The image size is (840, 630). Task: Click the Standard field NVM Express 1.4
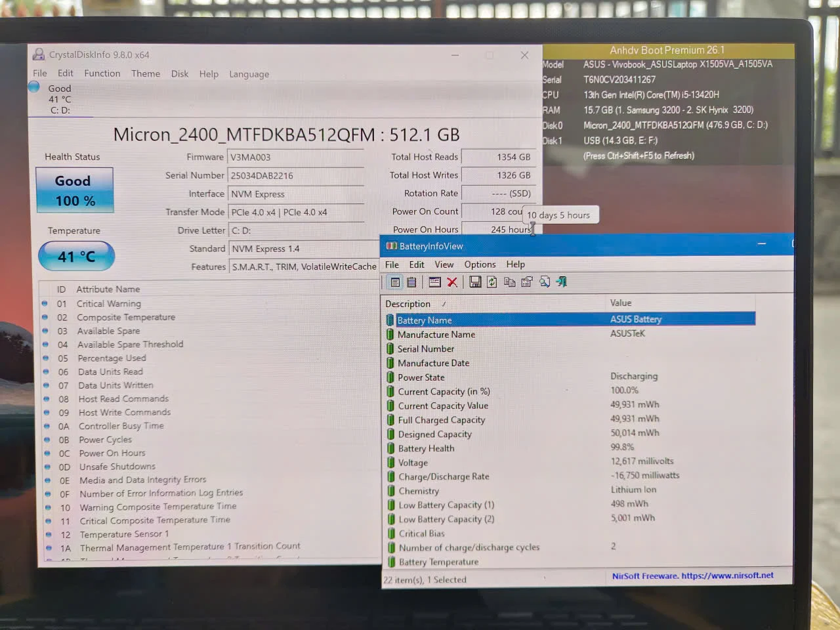point(303,249)
